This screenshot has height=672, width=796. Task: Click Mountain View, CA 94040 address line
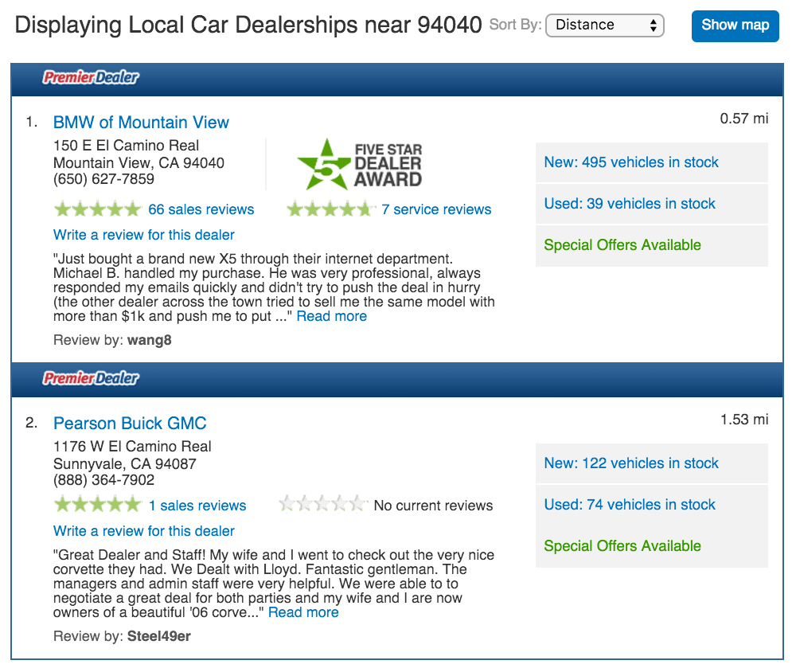coord(139,163)
